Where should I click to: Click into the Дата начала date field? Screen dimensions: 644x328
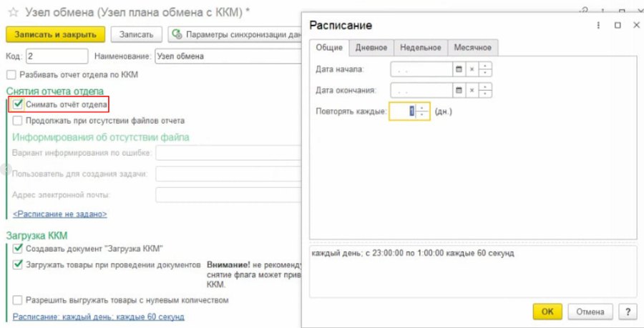[x=421, y=69]
